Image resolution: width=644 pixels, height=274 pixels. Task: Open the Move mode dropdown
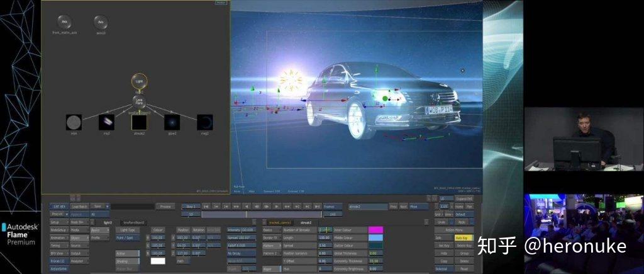(419, 207)
